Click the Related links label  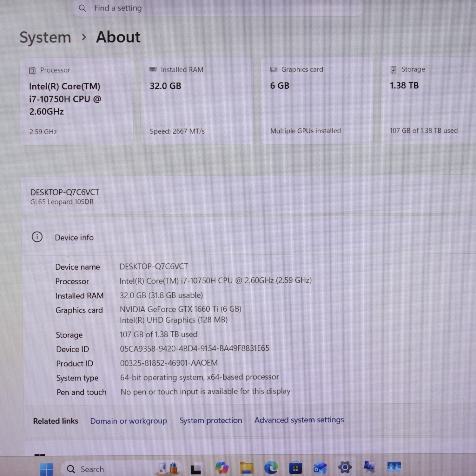point(56,421)
